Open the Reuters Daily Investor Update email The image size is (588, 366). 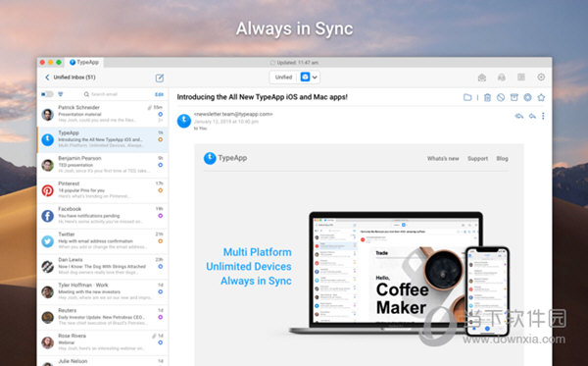[103, 317]
